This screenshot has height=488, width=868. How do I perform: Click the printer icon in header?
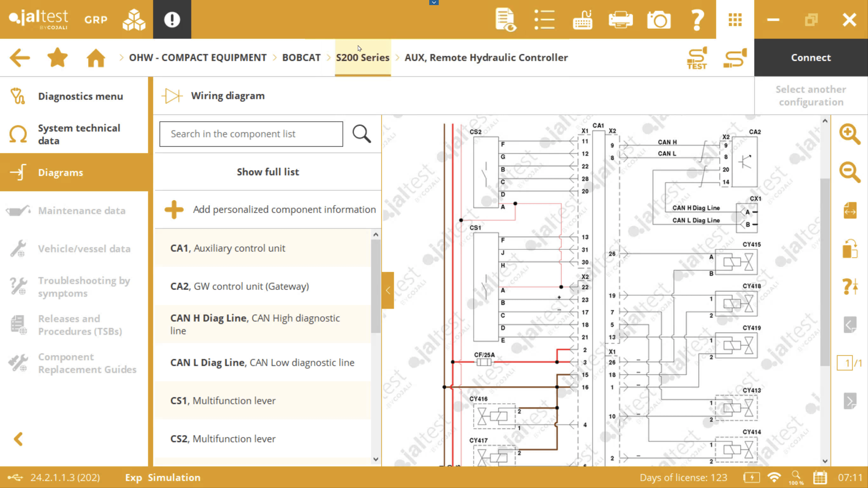point(620,20)
